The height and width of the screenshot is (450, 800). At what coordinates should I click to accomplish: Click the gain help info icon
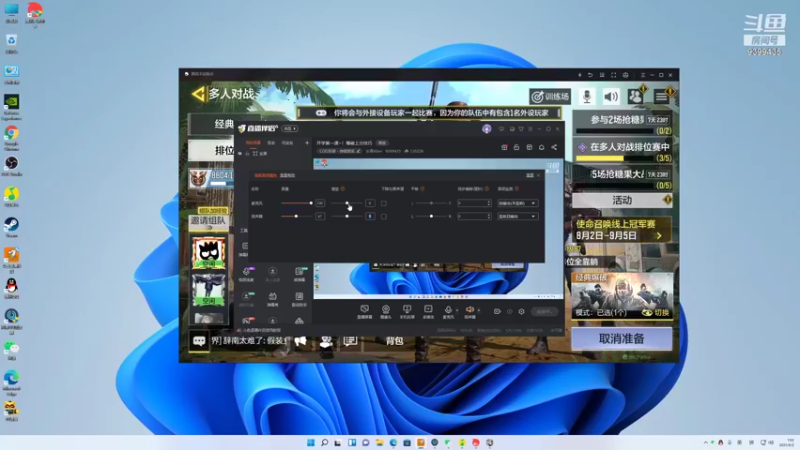[x=342, y=189]
